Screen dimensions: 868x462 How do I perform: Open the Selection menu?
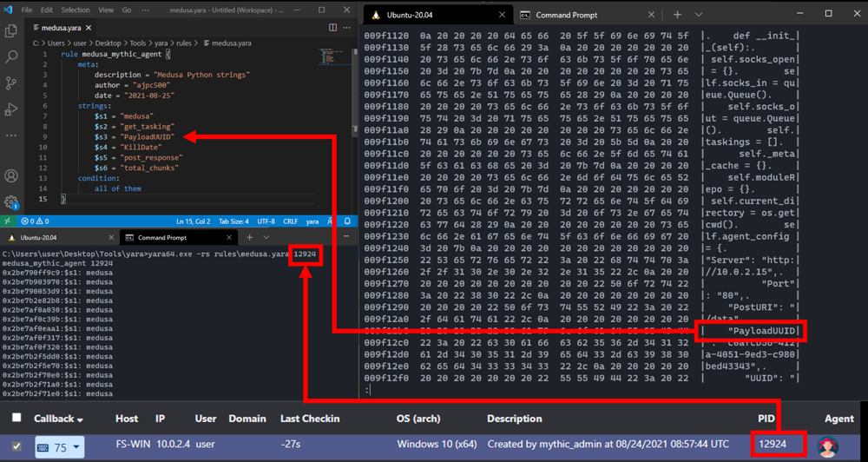(76, 10)
